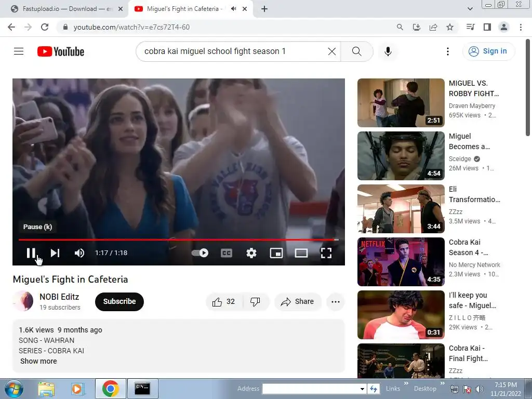Open Chrome three-dot menu
Image resolution: width=532 pixels, height=399 pixels.
coord(521,27)
